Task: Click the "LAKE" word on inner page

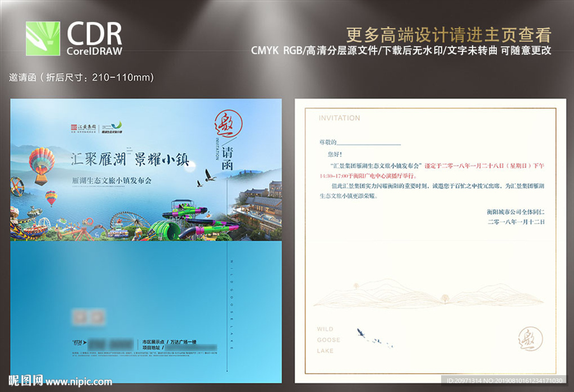Action: point(325,351)
